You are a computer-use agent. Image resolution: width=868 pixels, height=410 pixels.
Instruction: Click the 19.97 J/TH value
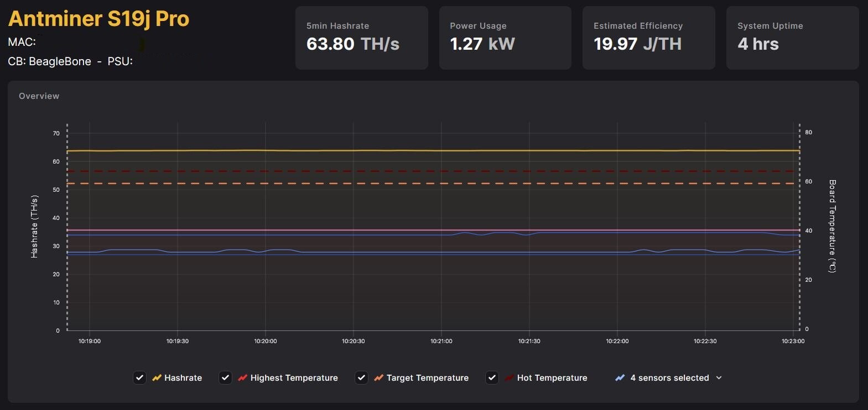pyautogui.click(x=637, y=44)
